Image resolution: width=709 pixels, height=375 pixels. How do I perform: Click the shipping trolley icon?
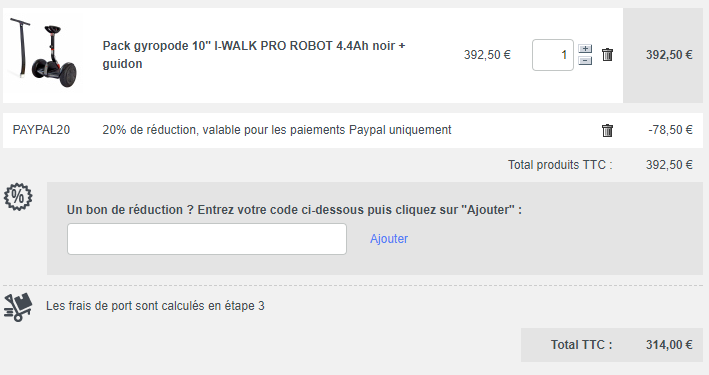18,307
